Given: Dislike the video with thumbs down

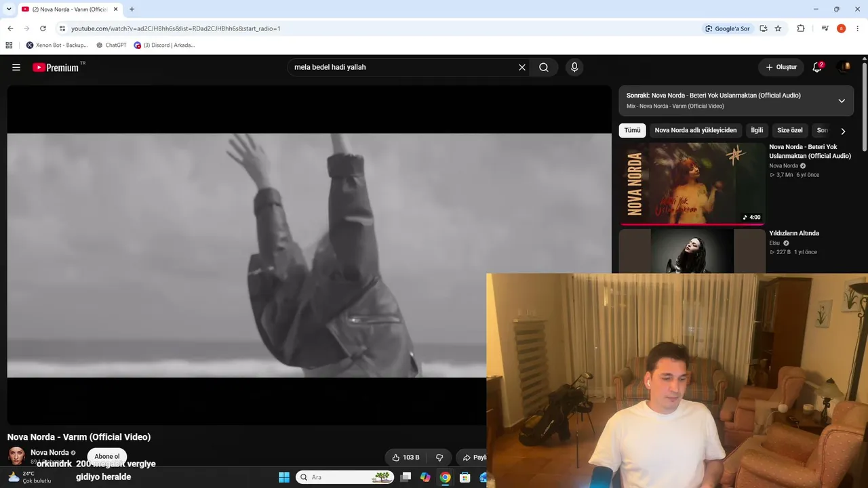Looking at the screenshot, I should (439, 457).
